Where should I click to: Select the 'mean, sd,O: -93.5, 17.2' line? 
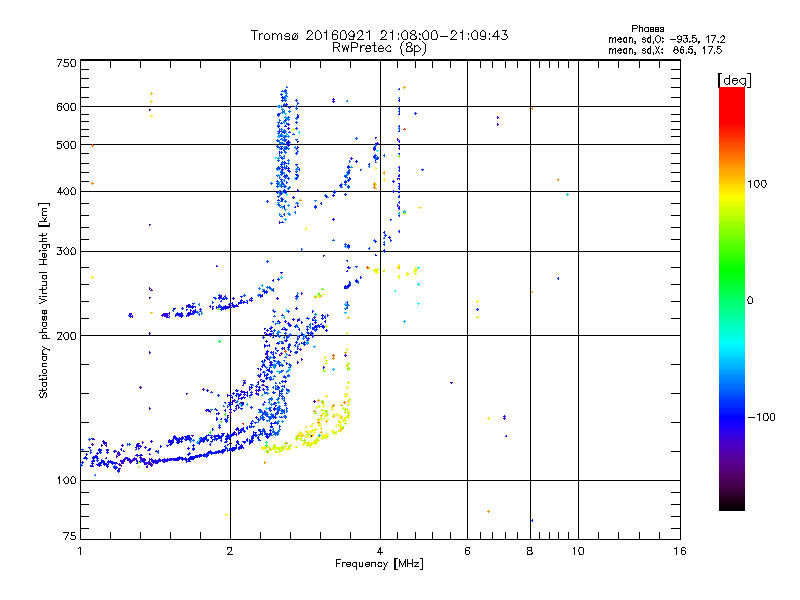(666, 39)
